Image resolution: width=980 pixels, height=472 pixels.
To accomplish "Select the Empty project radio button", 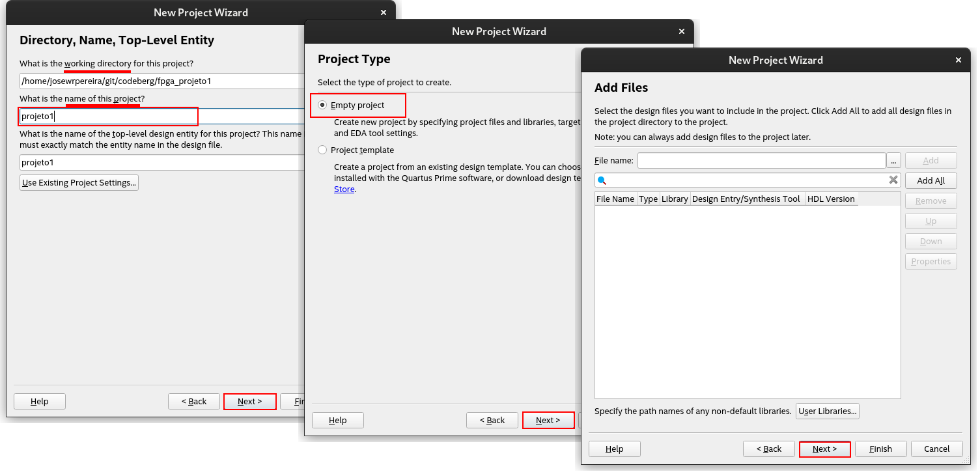I will (322, 105).
